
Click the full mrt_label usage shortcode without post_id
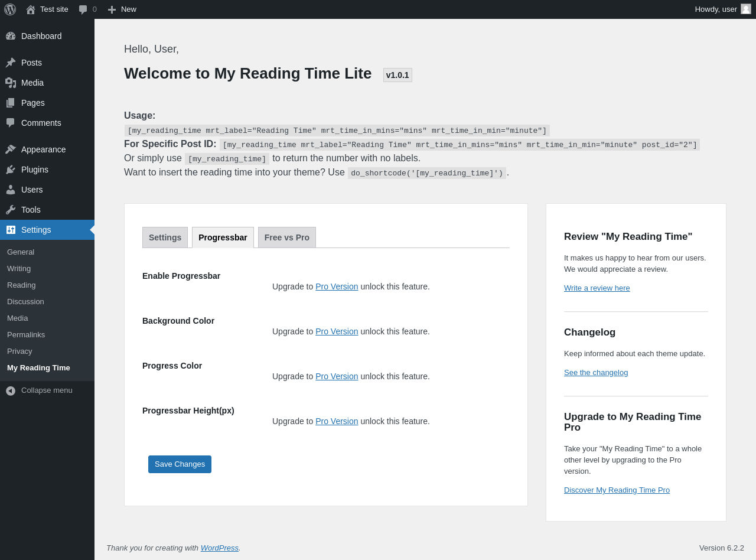coord(337,131)
